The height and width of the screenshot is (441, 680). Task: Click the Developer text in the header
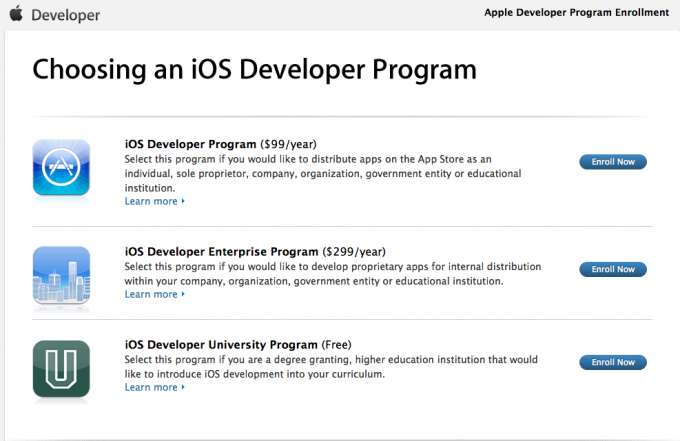click(65, 15)
